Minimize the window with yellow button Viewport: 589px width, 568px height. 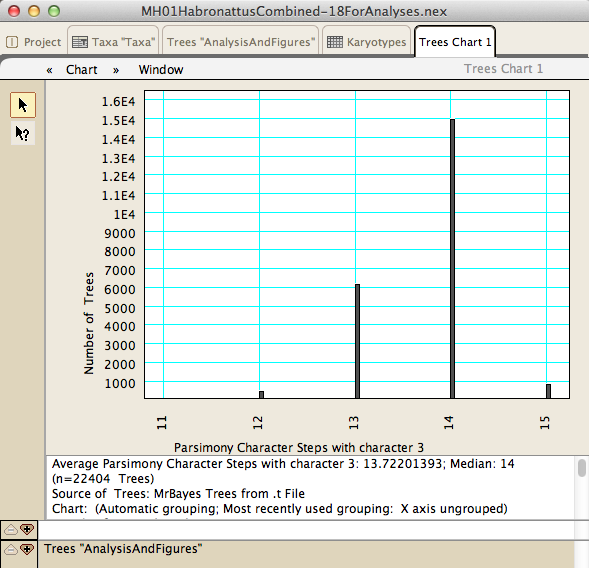pos(34,11)
